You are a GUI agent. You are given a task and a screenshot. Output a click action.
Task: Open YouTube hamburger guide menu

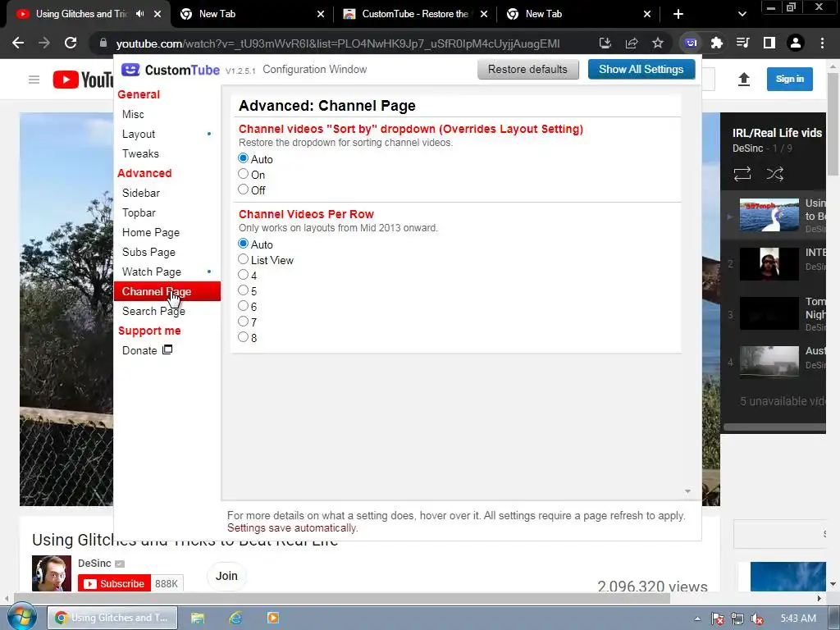click(34, 80)
